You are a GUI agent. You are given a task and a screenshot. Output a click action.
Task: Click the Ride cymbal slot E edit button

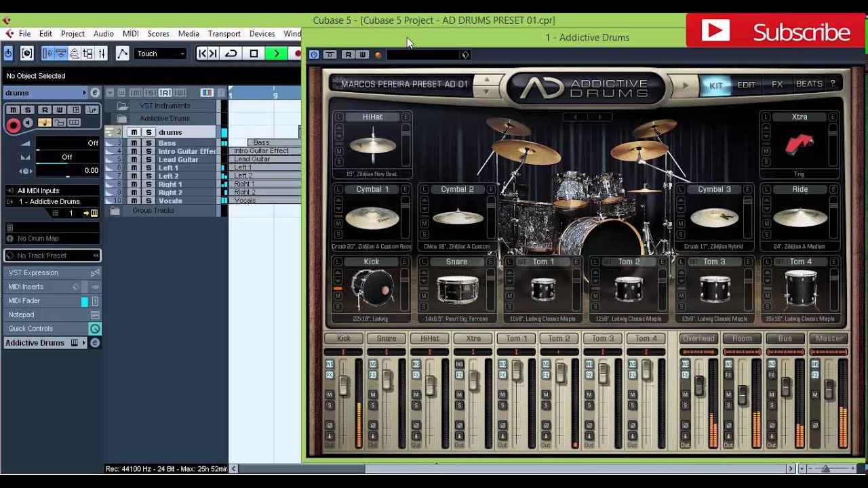[832, 190]
